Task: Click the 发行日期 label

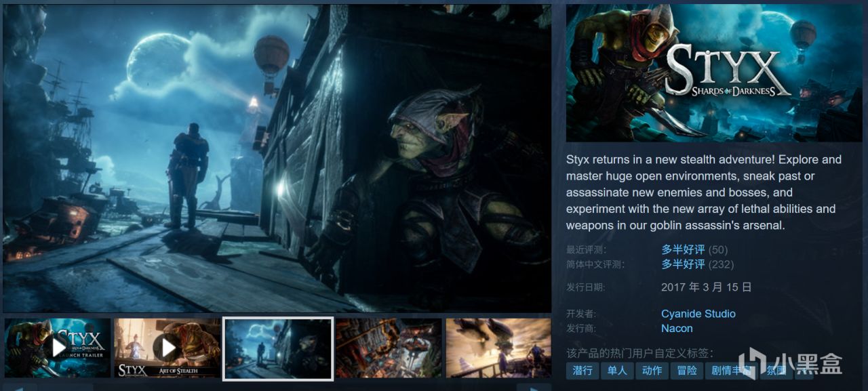Action: click(x=586, y=288)
